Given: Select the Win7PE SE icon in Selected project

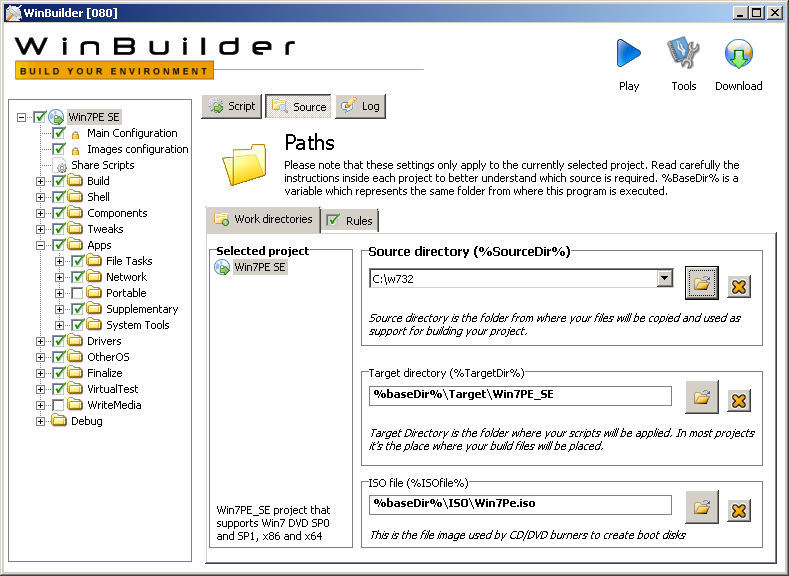Looking at the screenshot, I should (x=222, y=267).
